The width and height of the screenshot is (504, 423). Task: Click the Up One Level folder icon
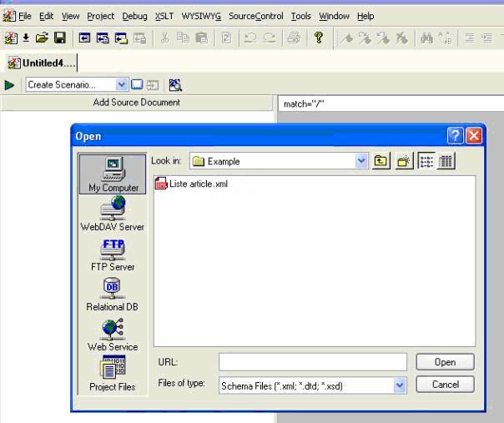tap(381, 161)
